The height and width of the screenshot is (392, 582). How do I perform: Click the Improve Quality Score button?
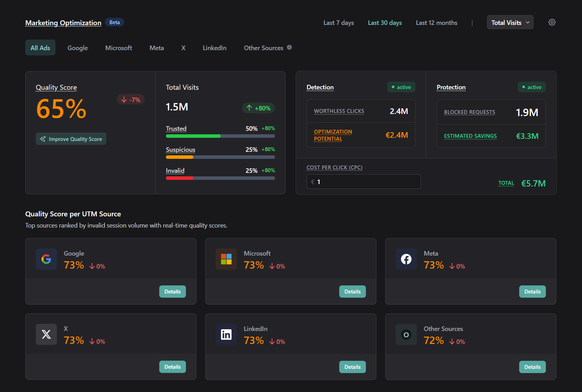click(x=71, y=139)
